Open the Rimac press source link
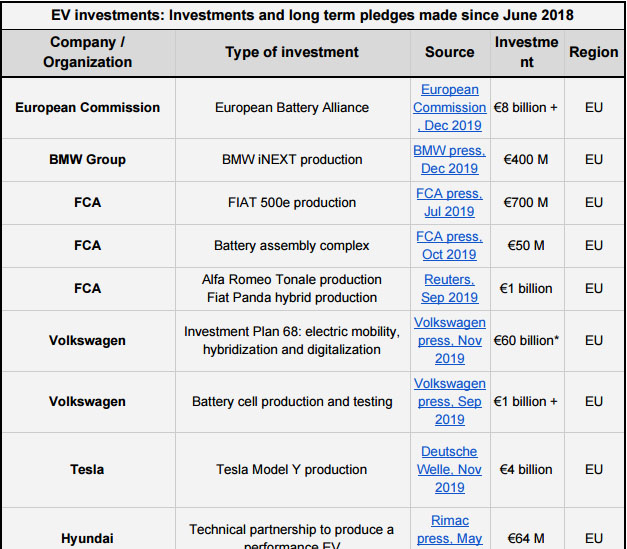 coord(449,529)
